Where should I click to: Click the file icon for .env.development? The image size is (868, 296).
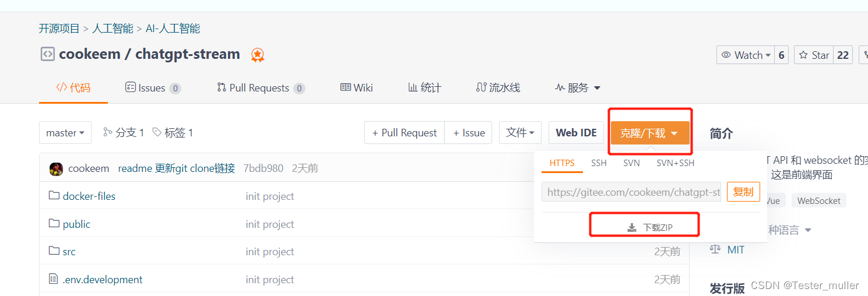(x=54, y=279)
